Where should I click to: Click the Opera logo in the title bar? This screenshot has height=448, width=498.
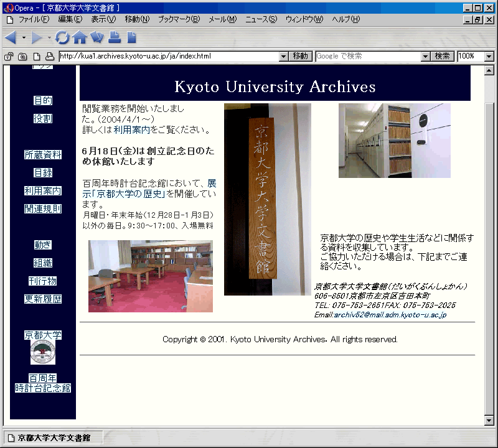click(x=9, y=8)
